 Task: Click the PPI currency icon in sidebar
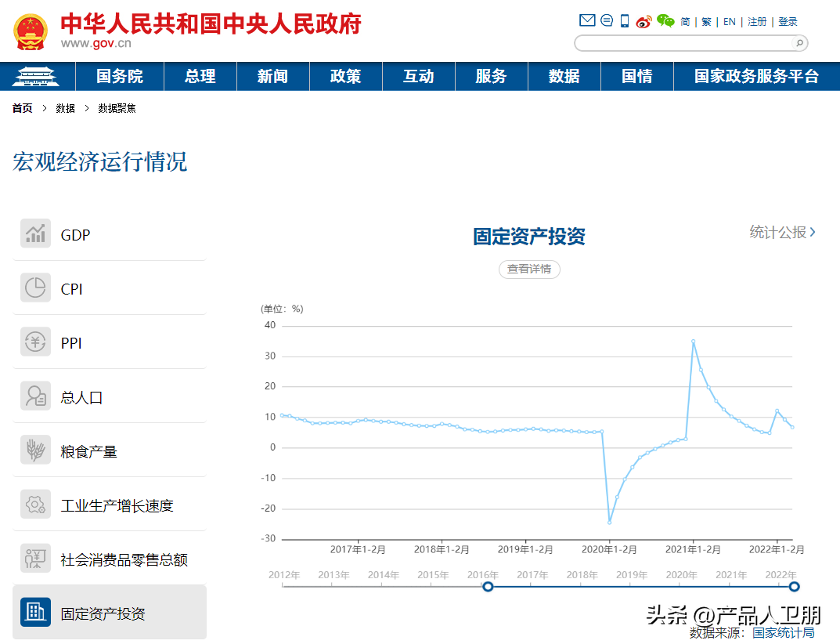35,342
